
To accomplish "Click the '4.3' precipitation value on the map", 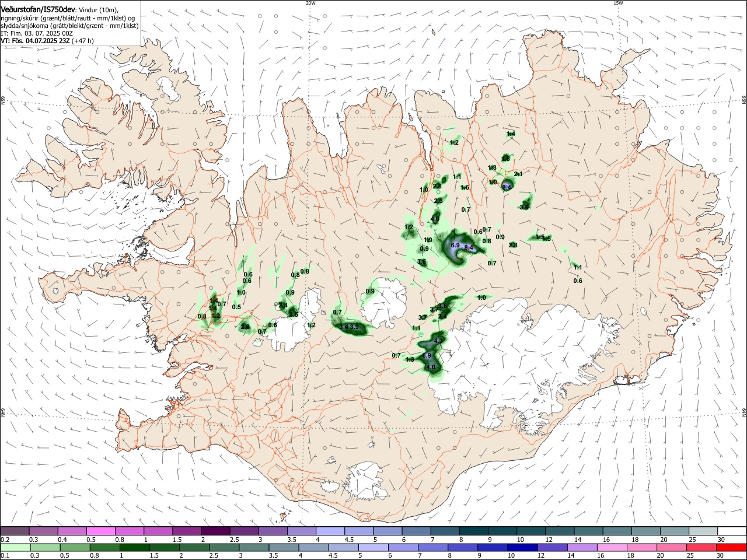I will click(439, 340).
